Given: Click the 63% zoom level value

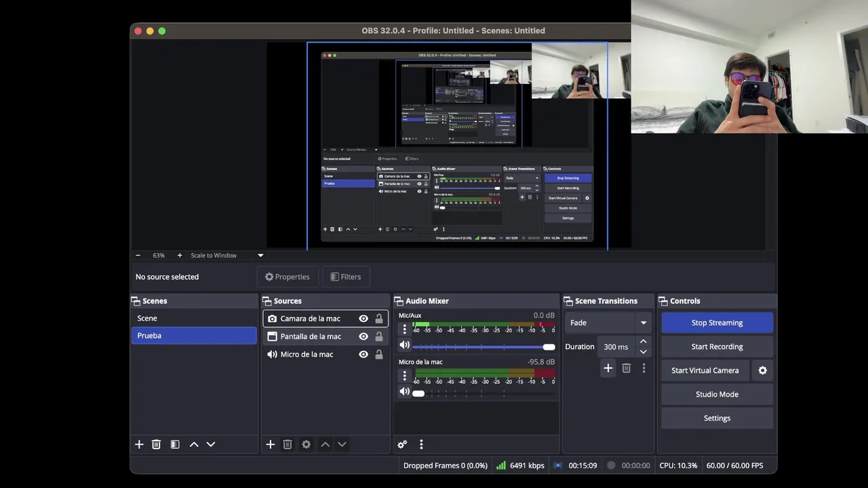Looking at the screenshot, I should (x=159, y=256).
